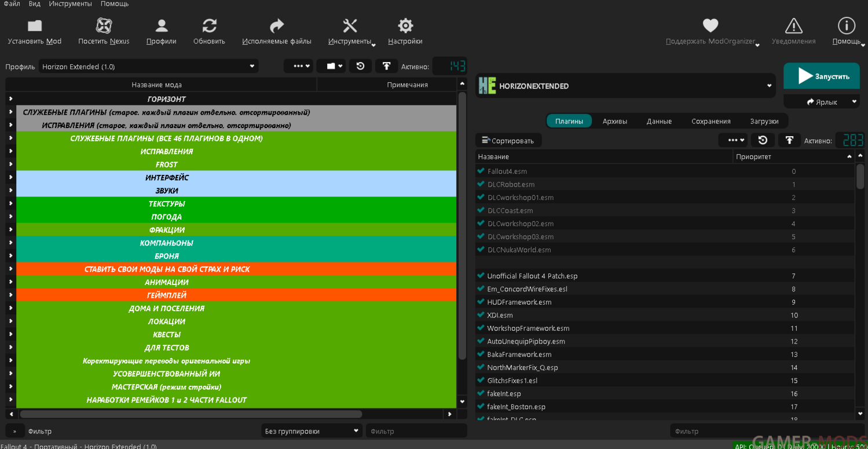This screenshot has height=449, width=868.
Task: Click the Install Mod folder icon
Action: click(x=35, y=25)
